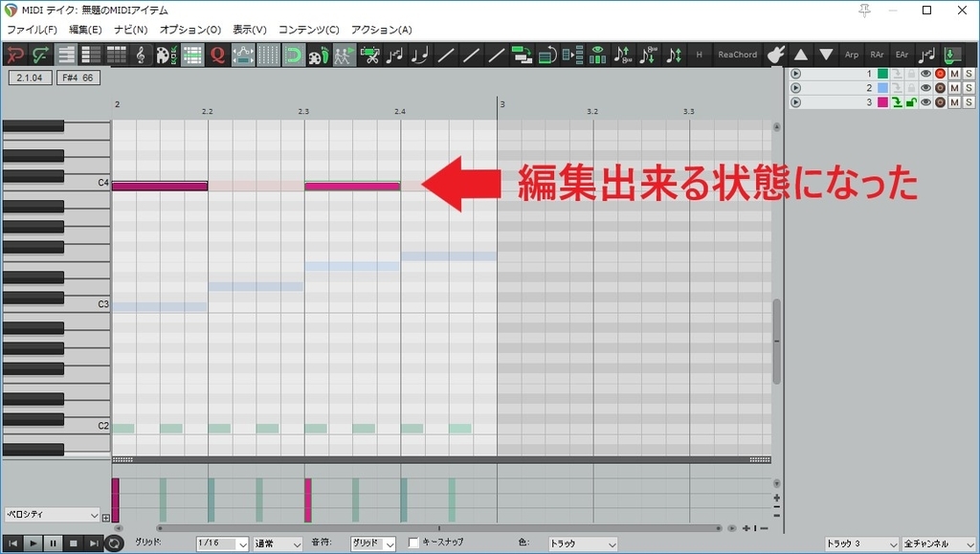980x554 pixels.
Task: Mute track 1 with M button
Action: pos(954,74)
